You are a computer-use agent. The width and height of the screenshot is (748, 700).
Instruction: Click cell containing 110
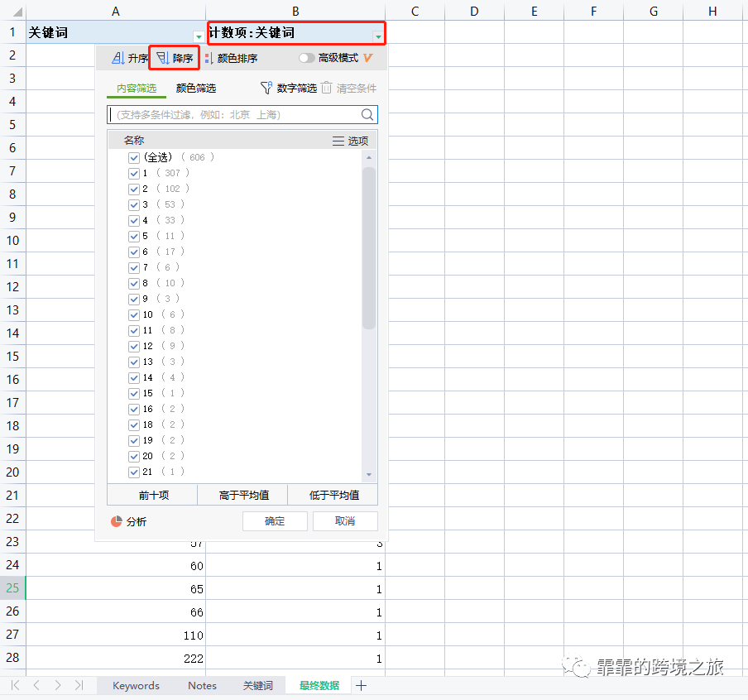coord(116,635)
